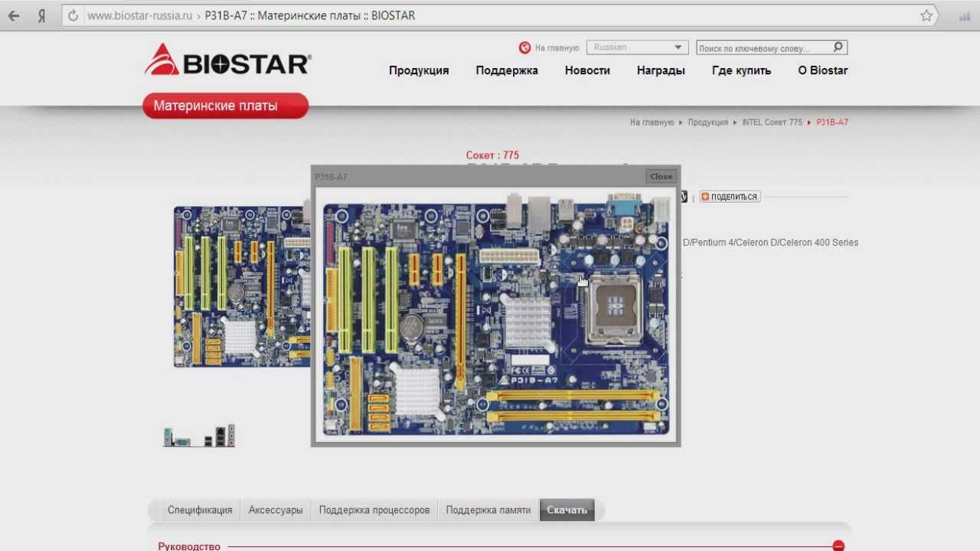
Task: Click the P31B-A7 popup title text
Action: (x=331, y=177)
